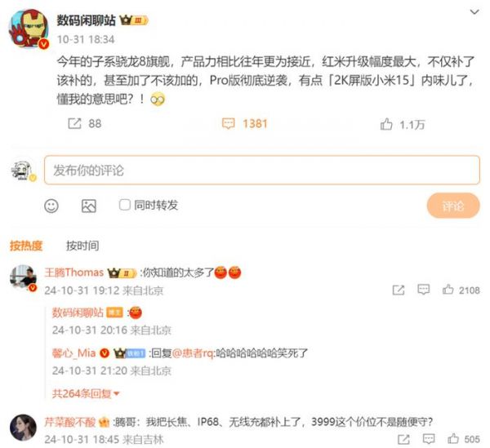Screen dimensions: 490x448
Task: Open the emoji picker for your comment
Action: [x=51, y=206]
